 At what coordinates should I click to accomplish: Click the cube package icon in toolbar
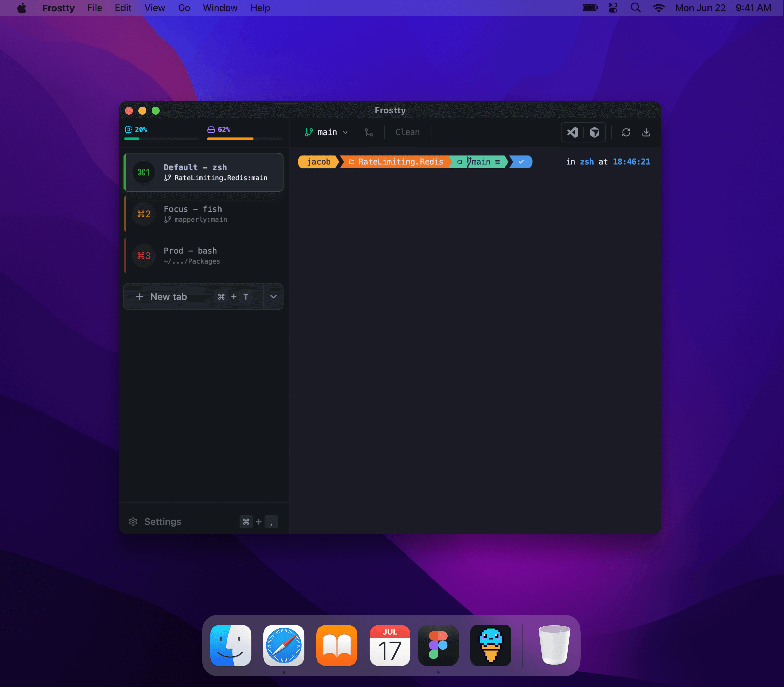[x=594, y=132]
